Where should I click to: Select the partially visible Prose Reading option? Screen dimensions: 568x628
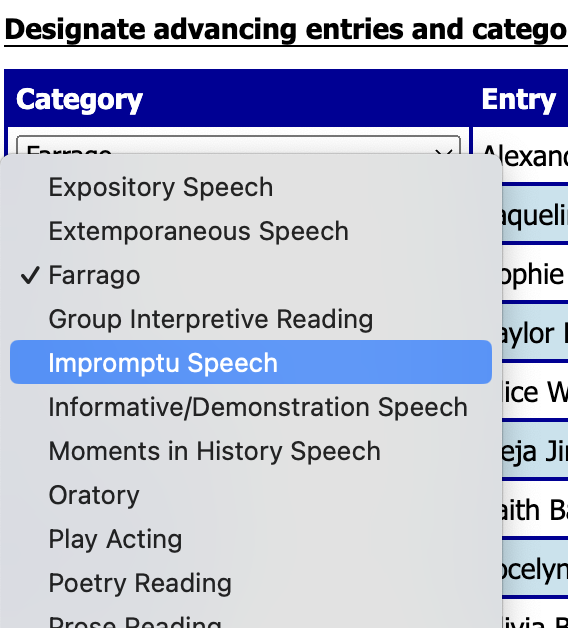point(251,619)
